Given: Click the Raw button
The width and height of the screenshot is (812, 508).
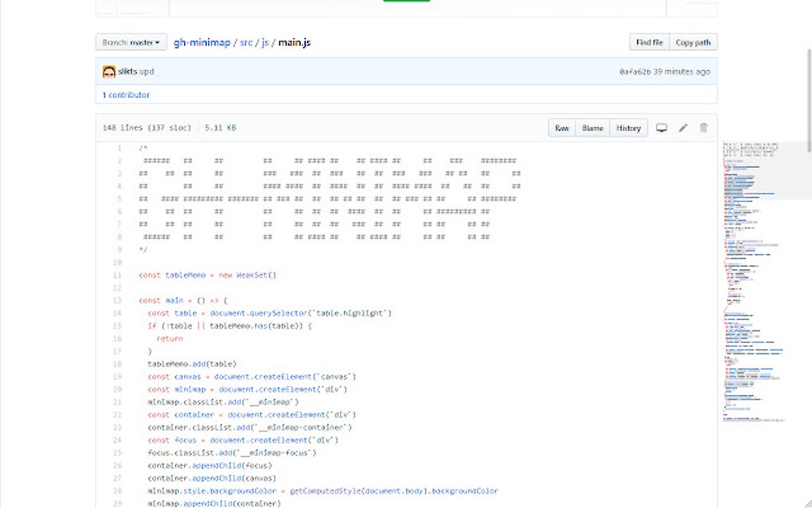Looking at the screenshot, I should pyautogui.click(x=562, y=128).
